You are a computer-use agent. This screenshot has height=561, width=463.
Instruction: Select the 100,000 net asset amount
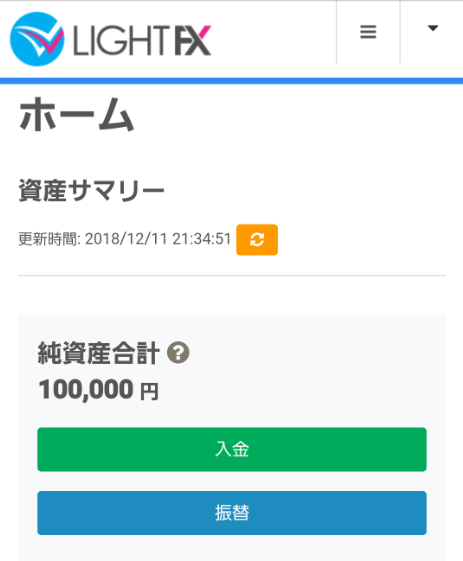tap(86, 389)
